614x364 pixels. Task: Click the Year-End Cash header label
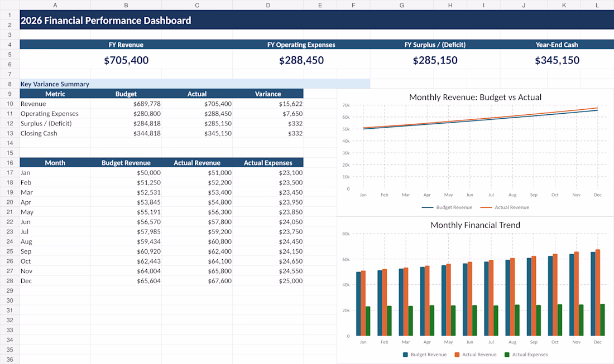pos(557,45)
